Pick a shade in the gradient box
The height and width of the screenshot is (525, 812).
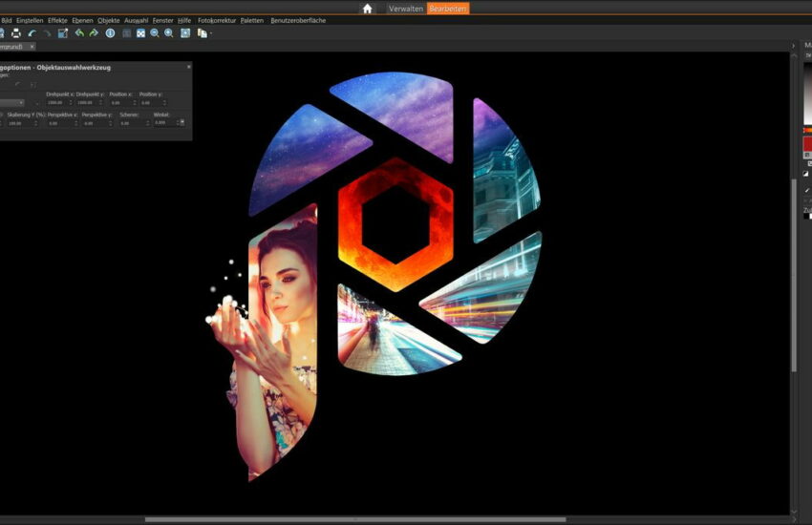(807, 94)
